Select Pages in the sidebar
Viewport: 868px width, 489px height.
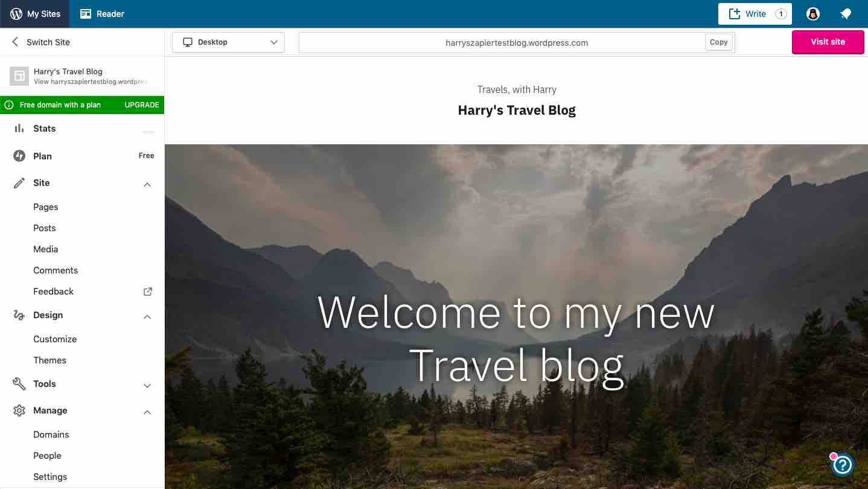(x=46, y=207)
